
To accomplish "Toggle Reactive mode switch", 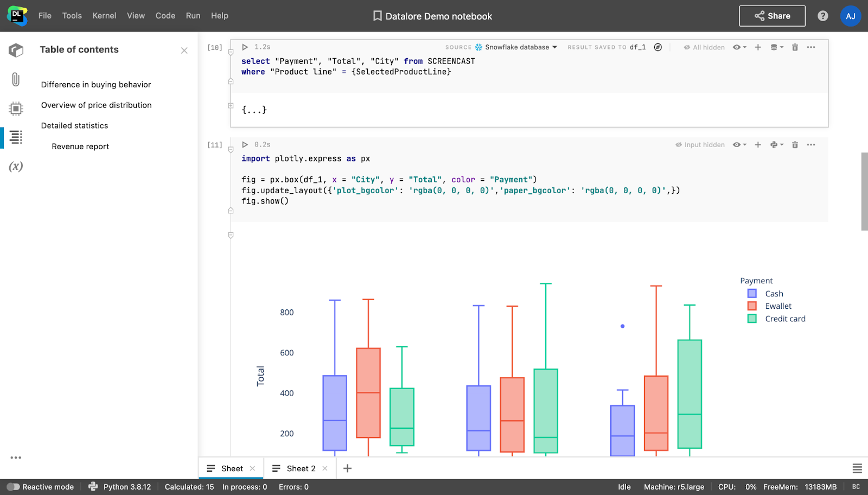I will click(13, 487).
